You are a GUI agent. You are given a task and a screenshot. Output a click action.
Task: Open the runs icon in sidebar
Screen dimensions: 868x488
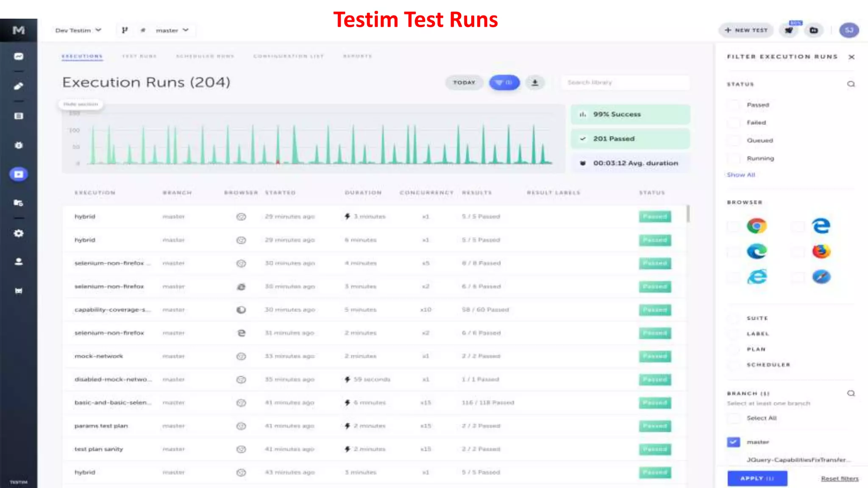point(19,174)
